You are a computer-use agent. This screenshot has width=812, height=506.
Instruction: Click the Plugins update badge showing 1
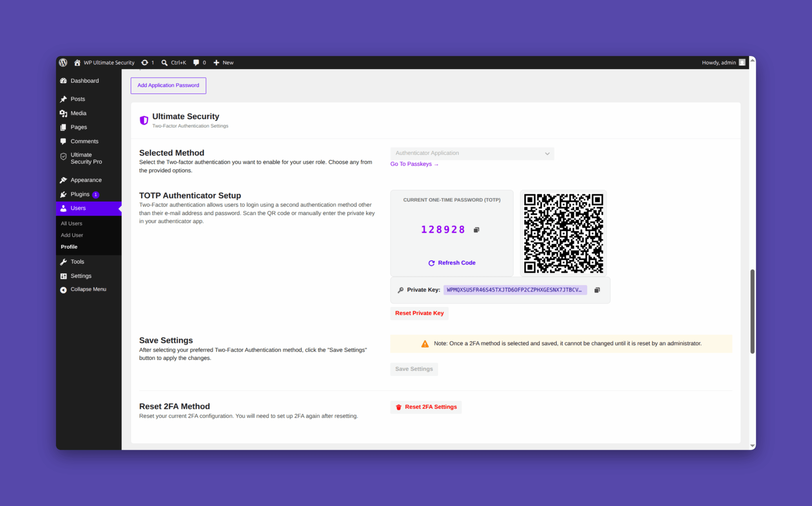click(95, 195)
